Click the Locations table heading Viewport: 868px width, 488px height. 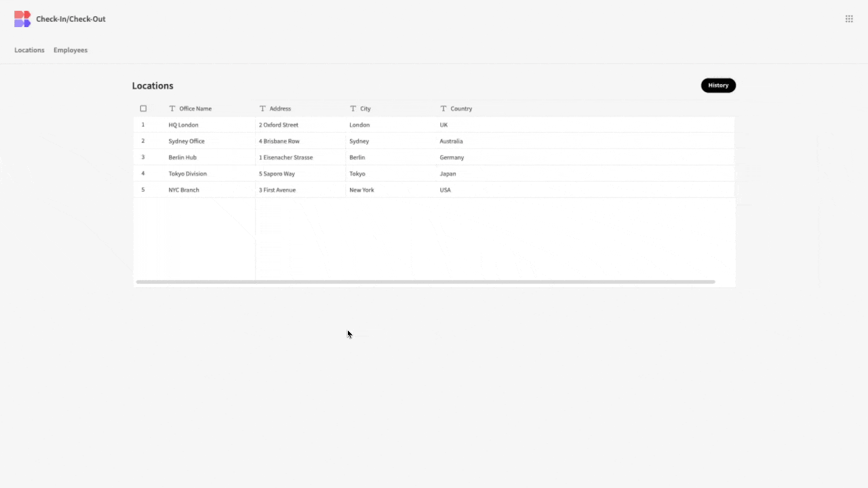tap(153, 85)
